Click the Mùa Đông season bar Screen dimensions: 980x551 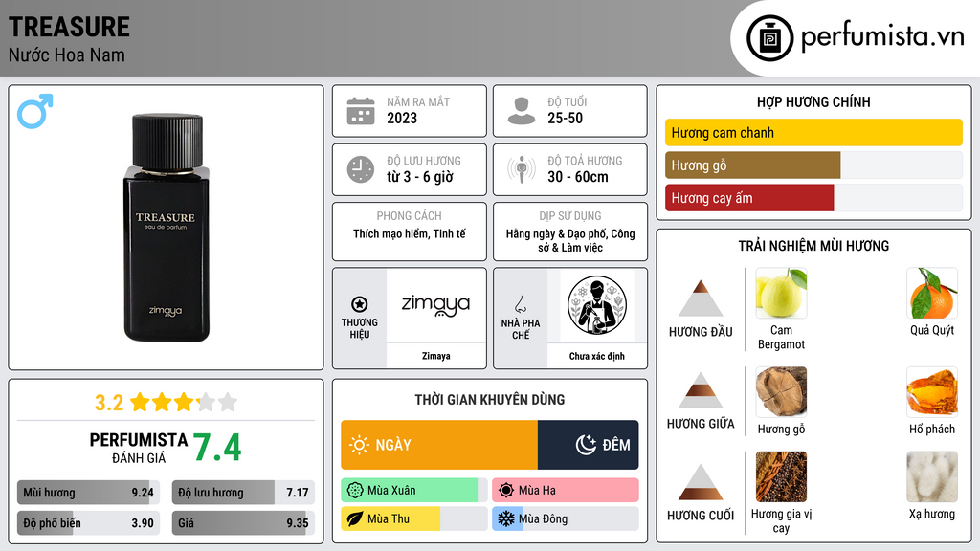565,518
